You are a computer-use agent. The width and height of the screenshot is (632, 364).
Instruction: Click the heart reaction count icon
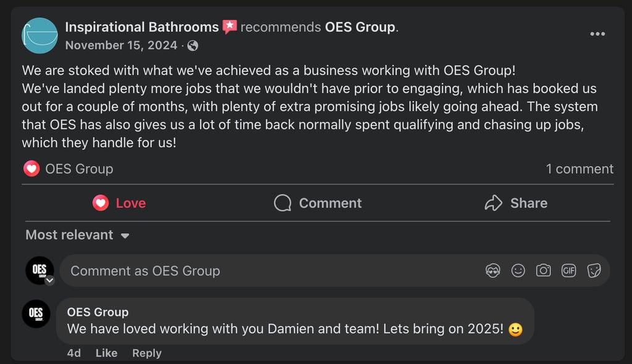(x=31, y=168)
